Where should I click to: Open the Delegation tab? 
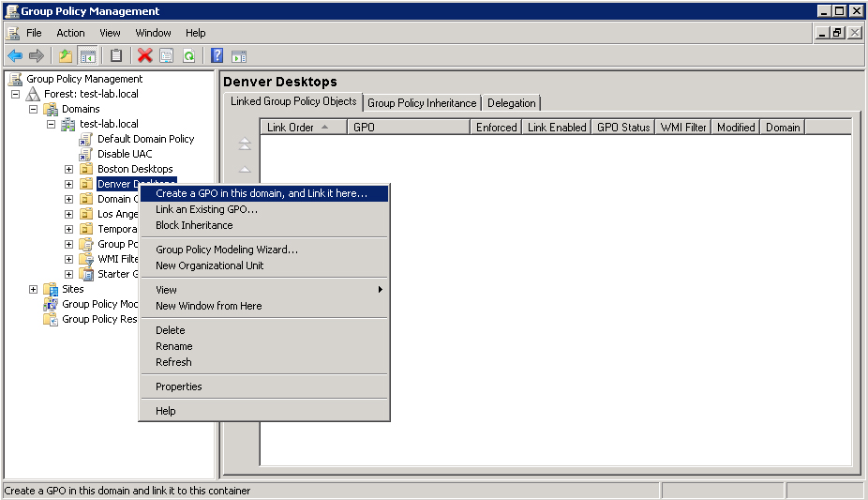click(512, 103)
